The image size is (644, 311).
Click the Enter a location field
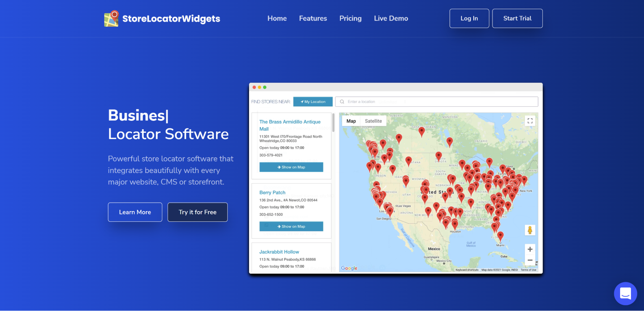437,102
